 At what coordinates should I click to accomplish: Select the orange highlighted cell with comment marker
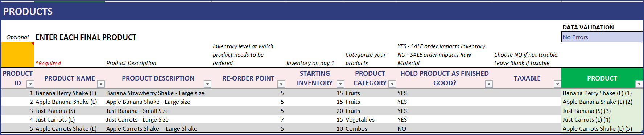click(x=18, y=55)
